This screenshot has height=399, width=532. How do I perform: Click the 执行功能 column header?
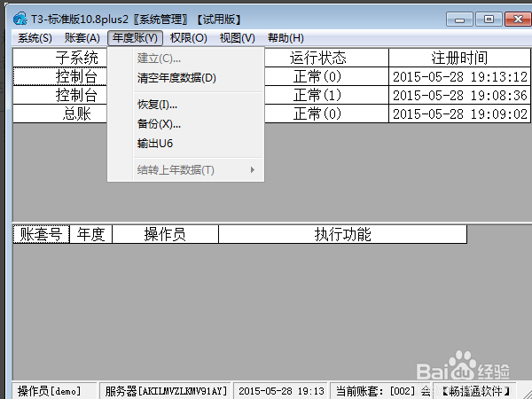coord(342,234)
